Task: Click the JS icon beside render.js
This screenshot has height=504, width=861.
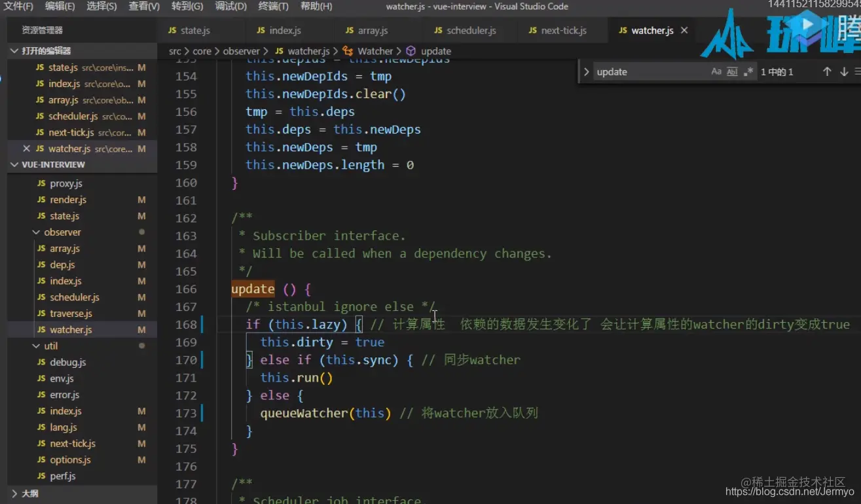Action: [x=42, y=200]
